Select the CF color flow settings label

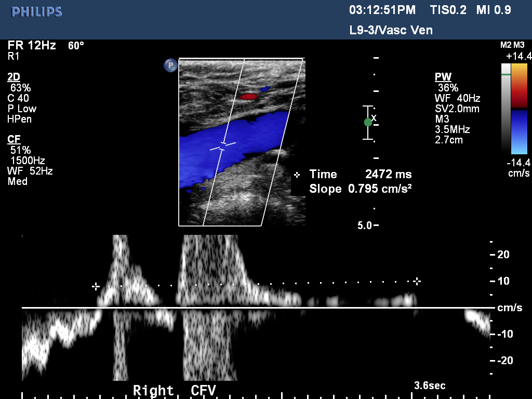(x=14, y=139)
